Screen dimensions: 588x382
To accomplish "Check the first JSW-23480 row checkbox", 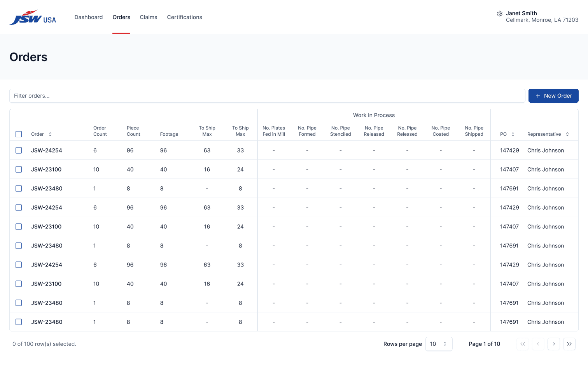I will (19, 188).
